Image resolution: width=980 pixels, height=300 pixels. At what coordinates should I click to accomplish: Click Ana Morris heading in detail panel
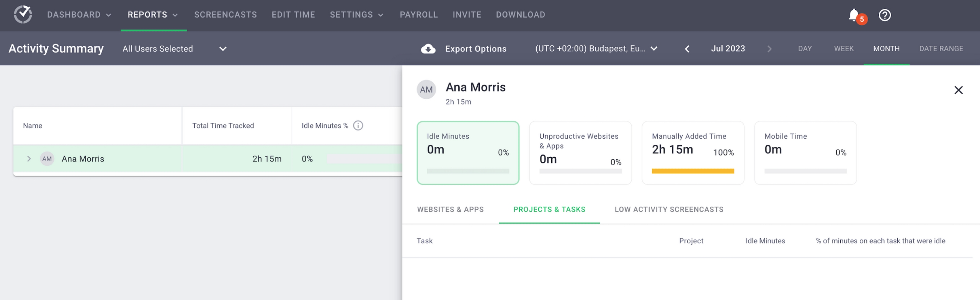click(x=476, y=87)
